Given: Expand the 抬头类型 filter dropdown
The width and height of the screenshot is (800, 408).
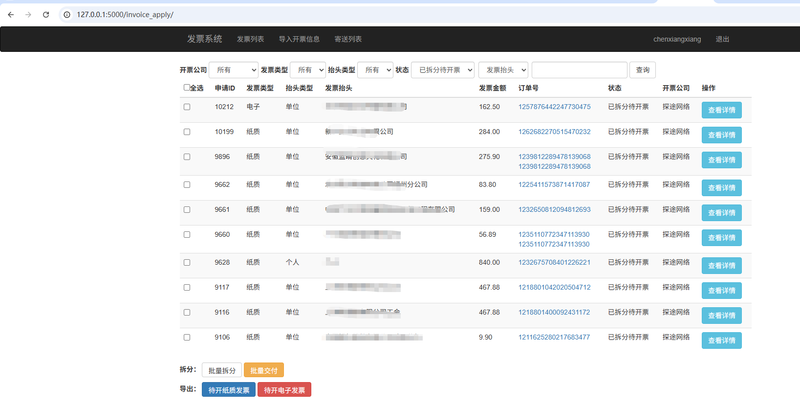Looking at the screenshot, I should [374, 70].
